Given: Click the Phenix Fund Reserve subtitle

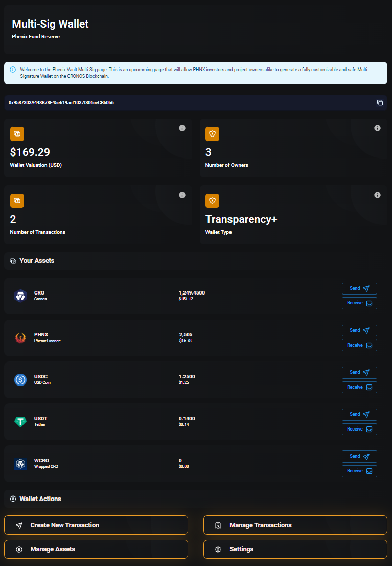Looking at the screenshot, I should [x=36, y=36].
